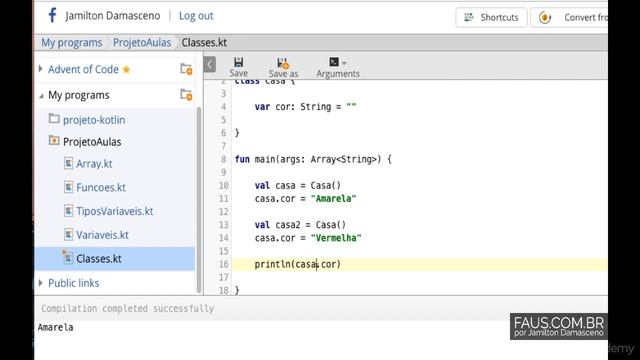Expand the Public links section
Image resolution: width=640 pixels, height=360 pixels.
40,282
